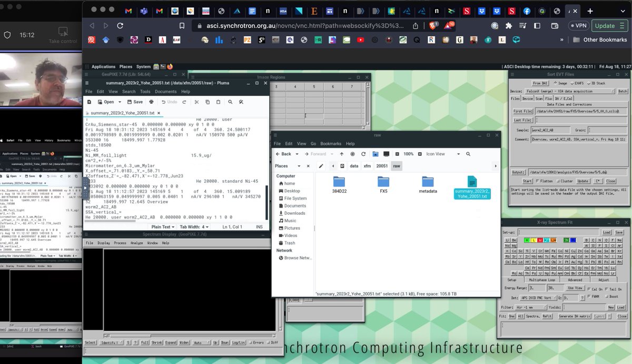Click the root drive icon in path bar

coord(343,166)
